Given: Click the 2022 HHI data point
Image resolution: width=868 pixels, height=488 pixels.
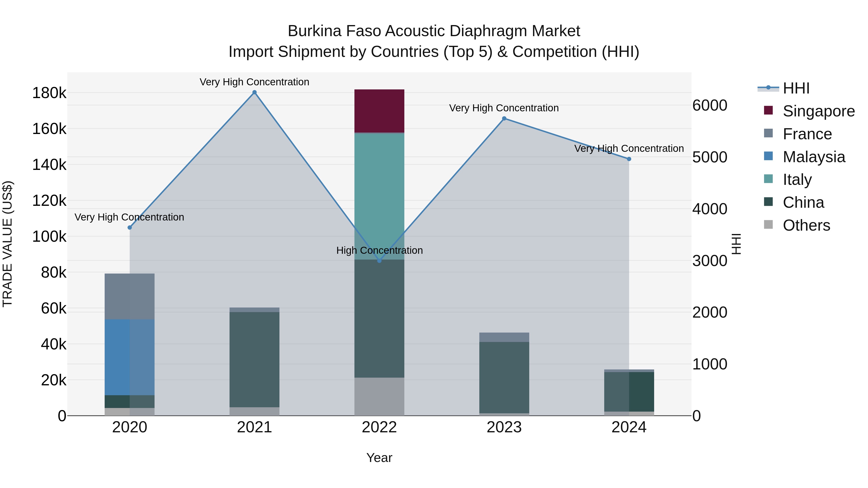Looking at the screenshot, I should click(380, 261).
